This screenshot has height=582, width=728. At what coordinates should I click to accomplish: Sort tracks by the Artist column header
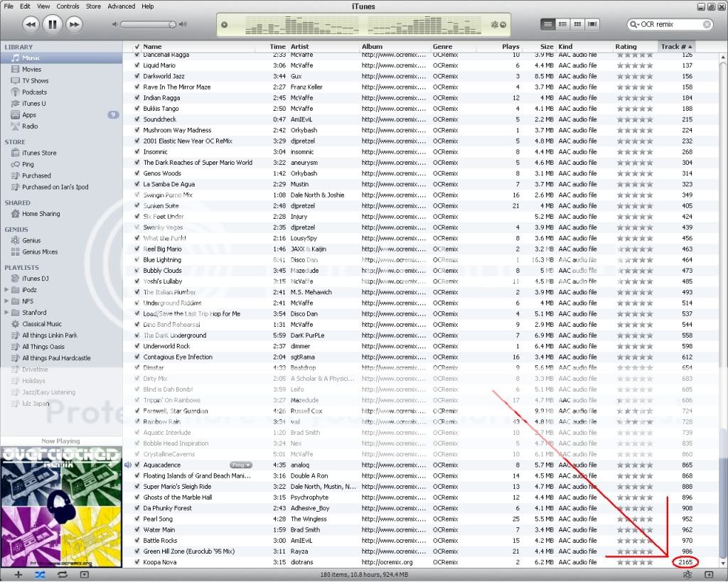pyautogui.click(x=299, y=46)
